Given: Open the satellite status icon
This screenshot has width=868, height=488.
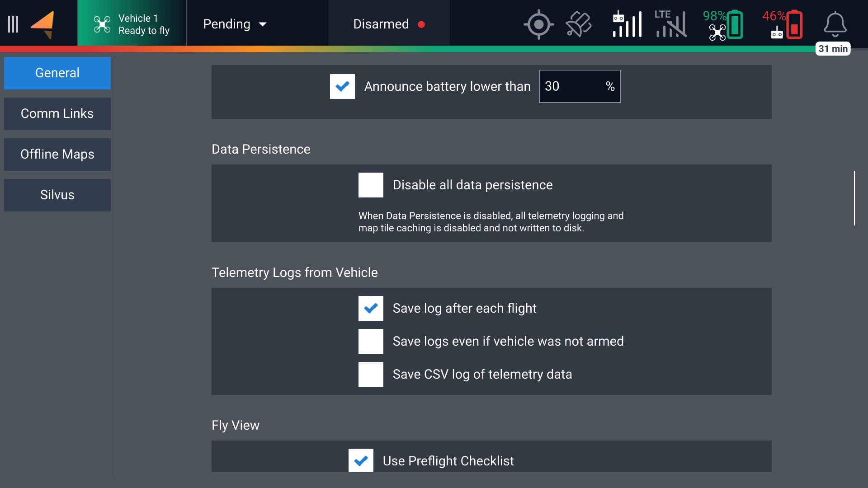Looking at the screenshot, I should (x=578, y=24).
